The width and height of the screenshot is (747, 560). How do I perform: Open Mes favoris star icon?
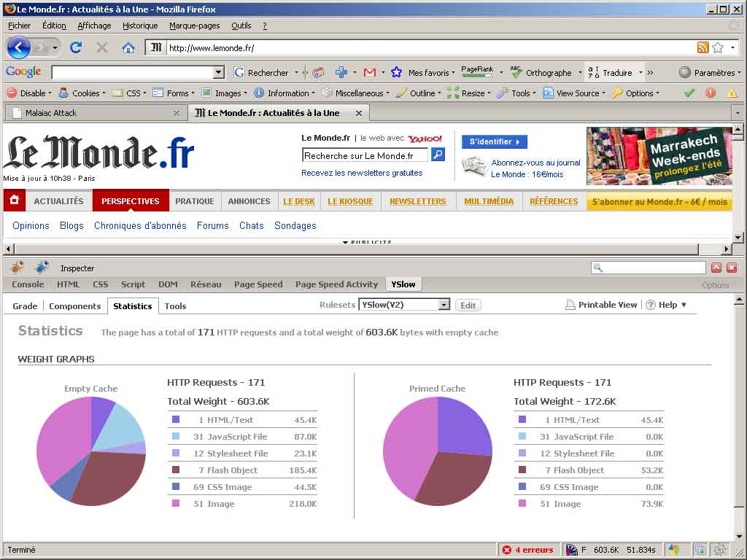(396, 72)
